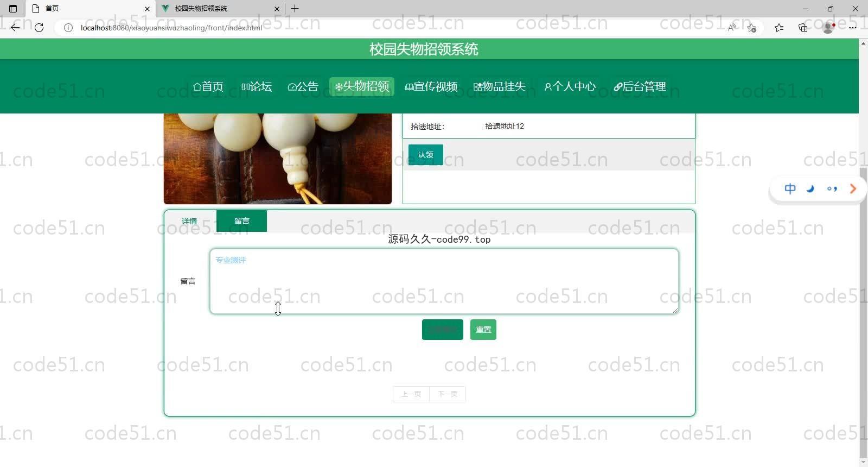
Task: Open the 后台管理 navigation item
Action: click(640, 87)
